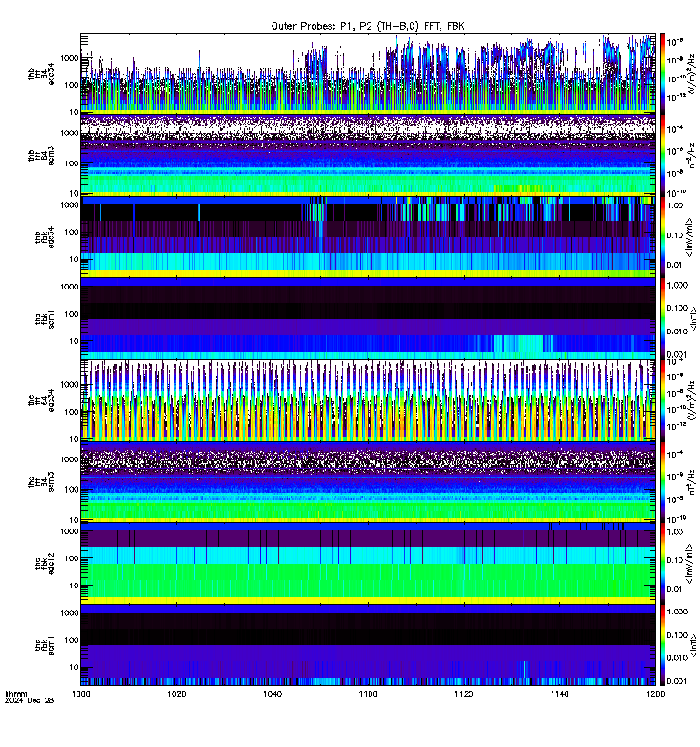Click the thb fbk scm1 spectrogram panel
The height and width of the screenshot is (747, 700).
368,318
